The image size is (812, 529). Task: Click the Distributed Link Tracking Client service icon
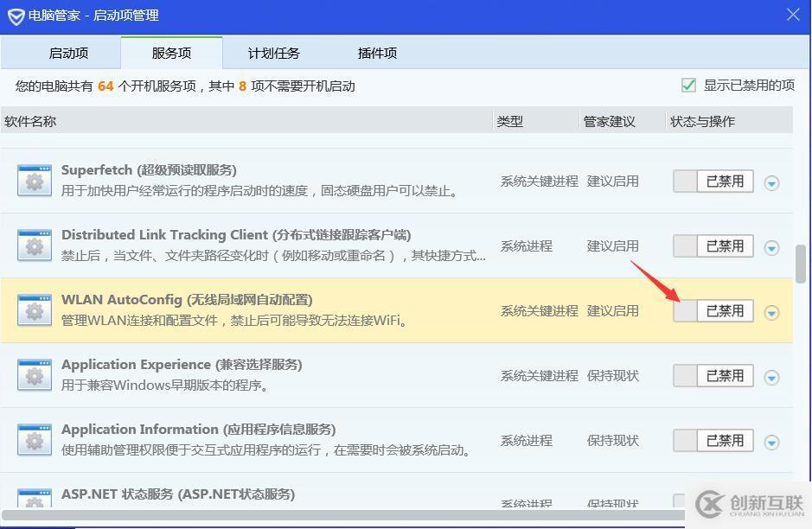[x=35, y=245]
